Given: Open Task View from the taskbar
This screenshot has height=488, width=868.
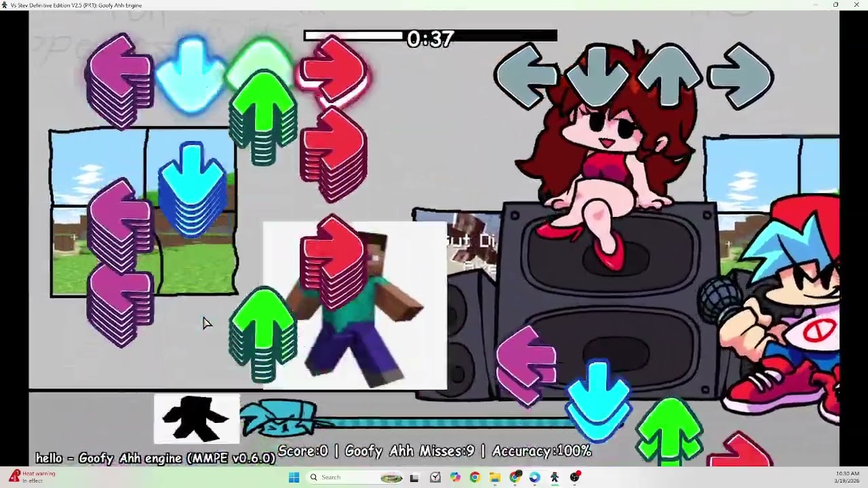Looking at the screenshot, I should click(x=414, y=477).
